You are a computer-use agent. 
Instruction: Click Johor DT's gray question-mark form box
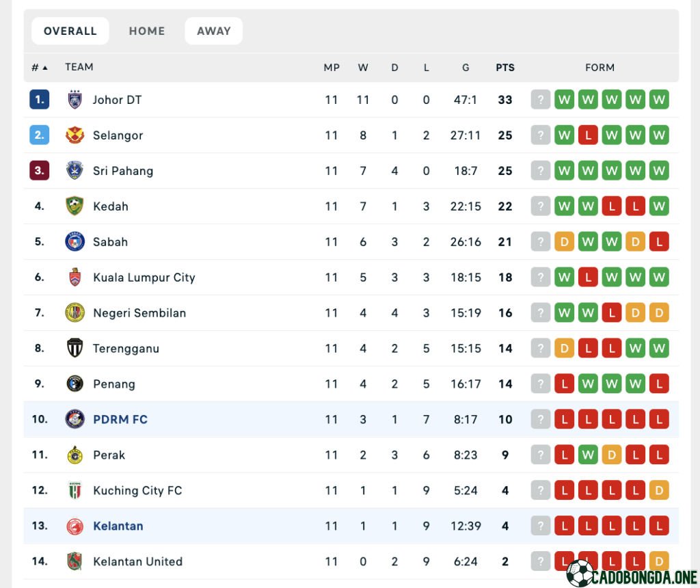coord(541,100)
